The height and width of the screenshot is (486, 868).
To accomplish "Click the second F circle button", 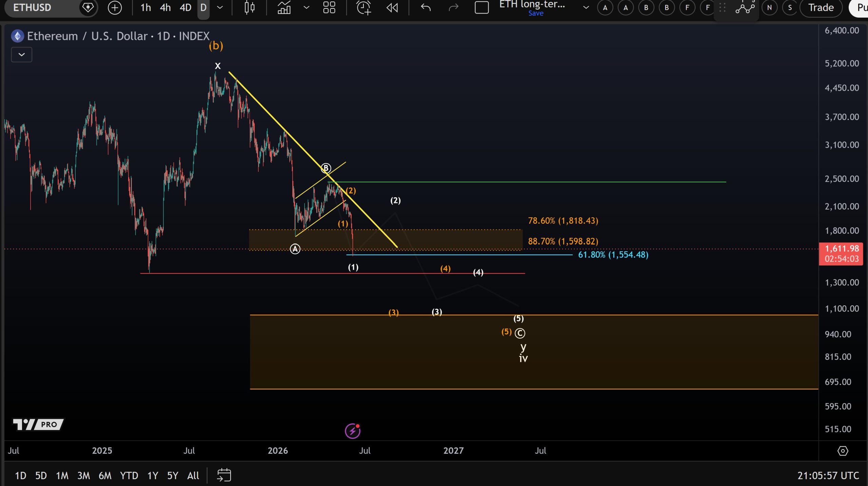I will 708,7.
